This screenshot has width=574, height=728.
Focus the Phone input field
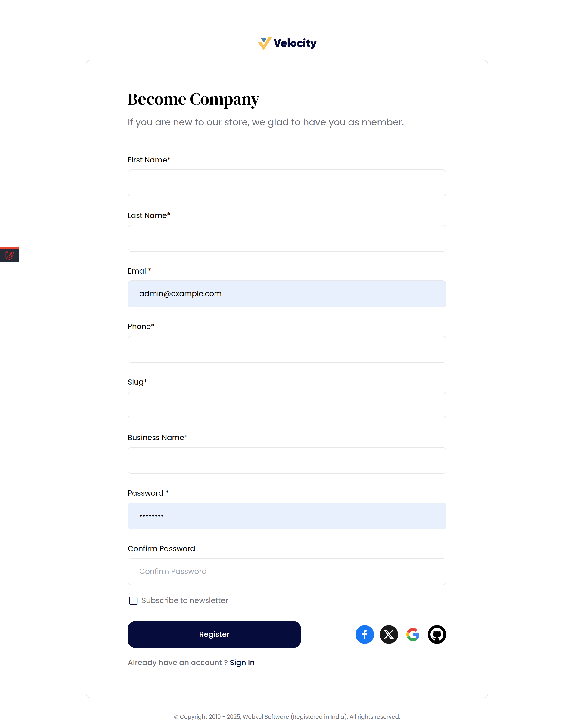click(287, 349)
